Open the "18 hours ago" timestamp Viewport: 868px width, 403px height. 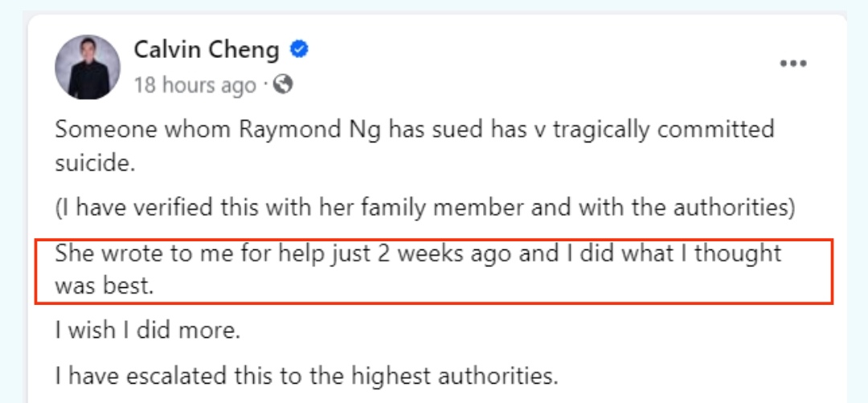click(194, 85)
